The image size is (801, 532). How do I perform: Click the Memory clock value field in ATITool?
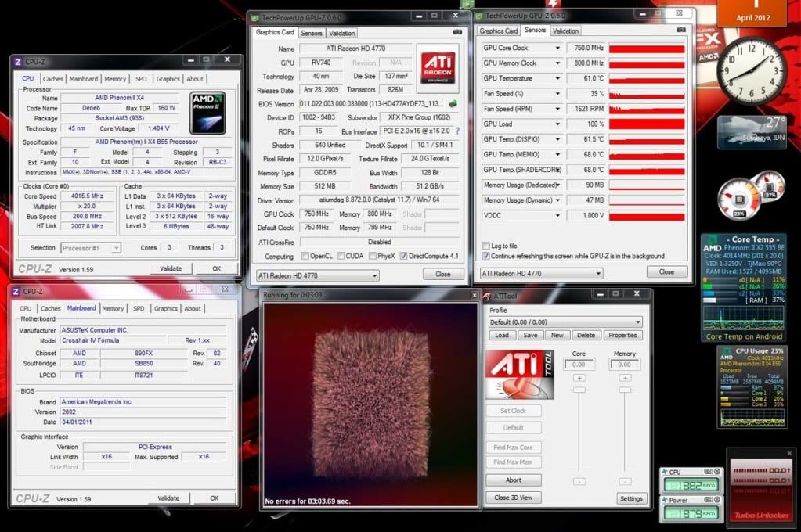tap(624, 365)
